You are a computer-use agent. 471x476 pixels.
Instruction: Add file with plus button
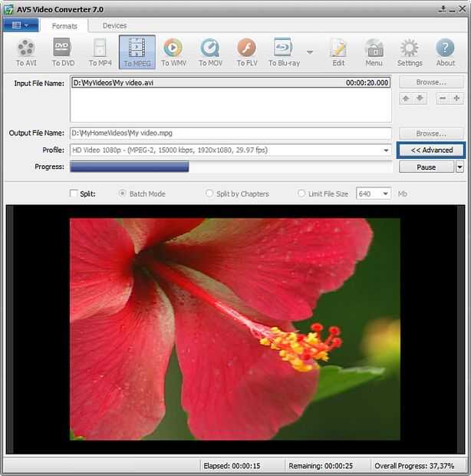coord(456,98)
